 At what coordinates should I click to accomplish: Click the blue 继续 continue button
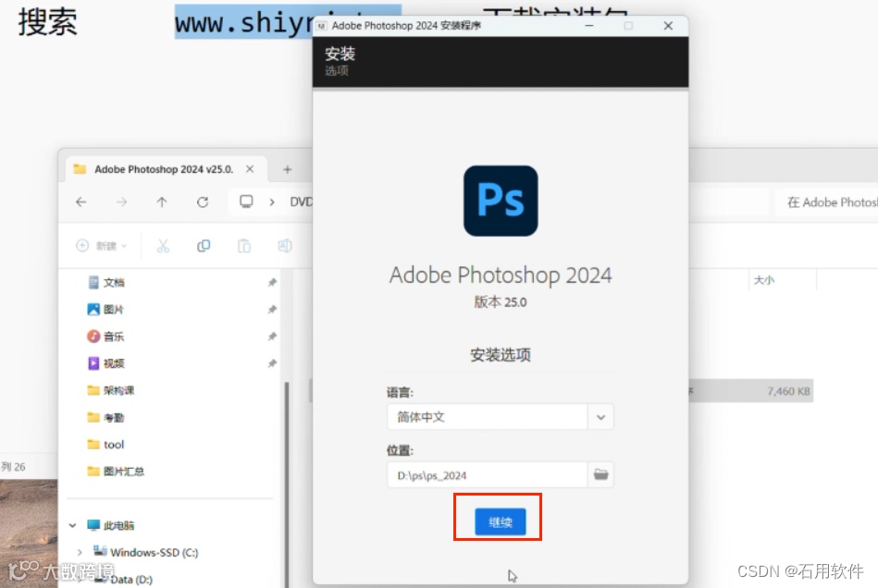click(500, 522)
